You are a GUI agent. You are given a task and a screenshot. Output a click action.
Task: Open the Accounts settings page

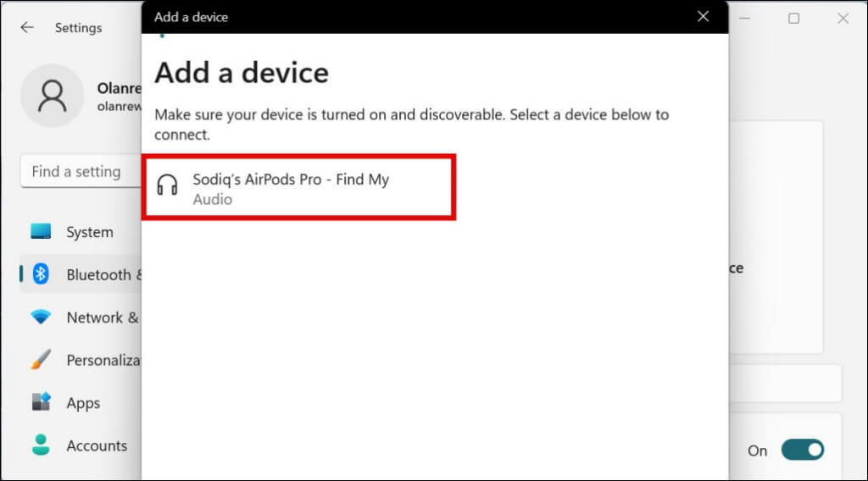tap(97, 445)
